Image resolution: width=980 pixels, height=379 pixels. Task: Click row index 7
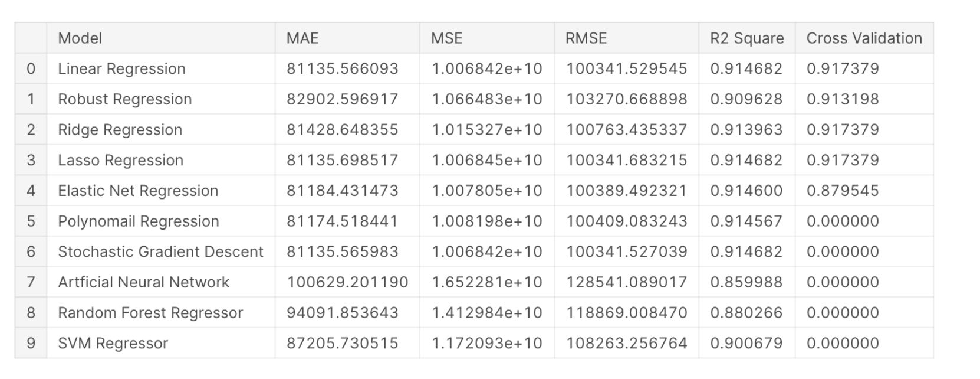click(x=31, y=283)
